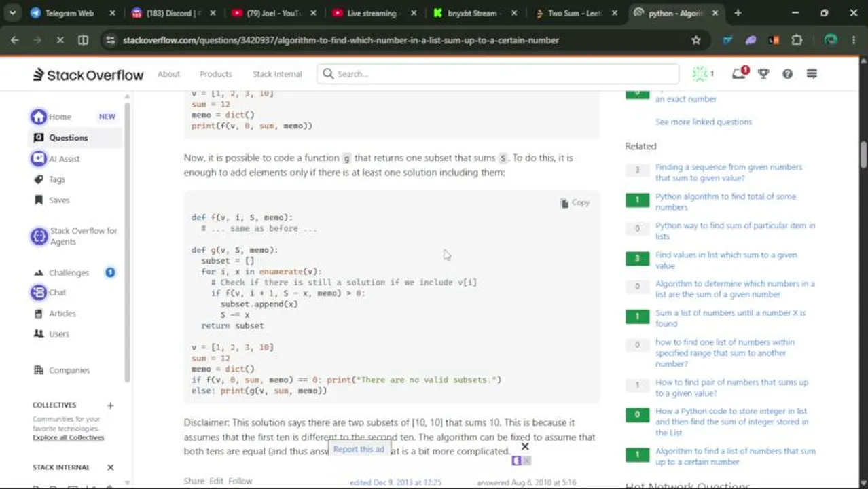Dismiss the Stack Internal sidebar section

click(x=110, y=467)
